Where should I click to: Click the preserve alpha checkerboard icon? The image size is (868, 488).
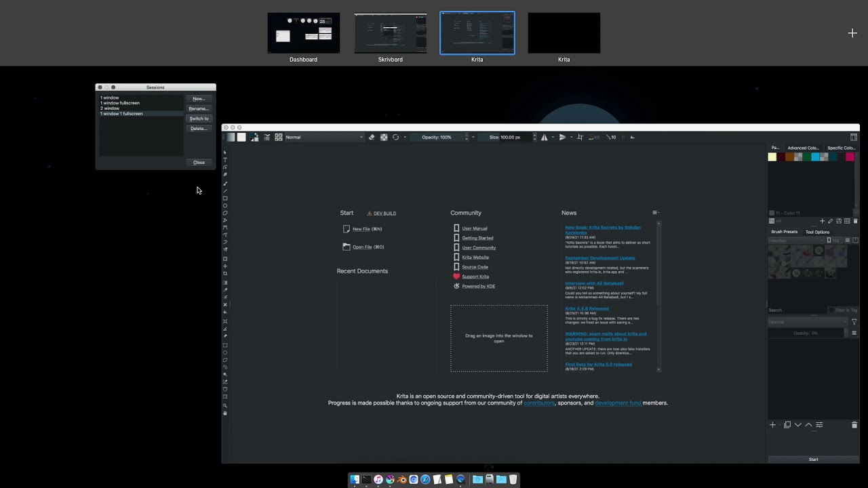point(384,138)
